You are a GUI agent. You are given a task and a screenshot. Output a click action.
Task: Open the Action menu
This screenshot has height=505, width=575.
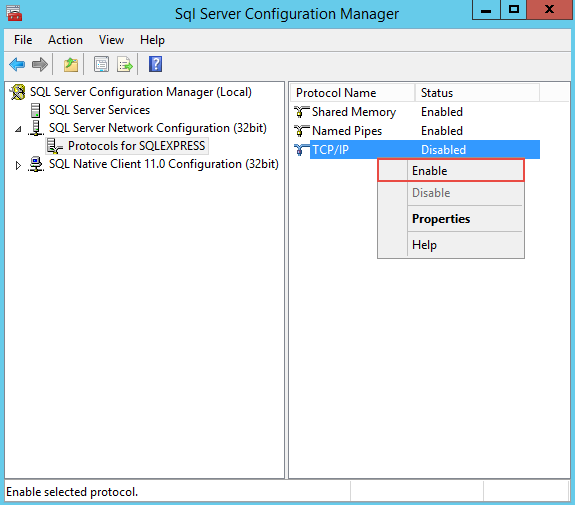tap(65, 40)
